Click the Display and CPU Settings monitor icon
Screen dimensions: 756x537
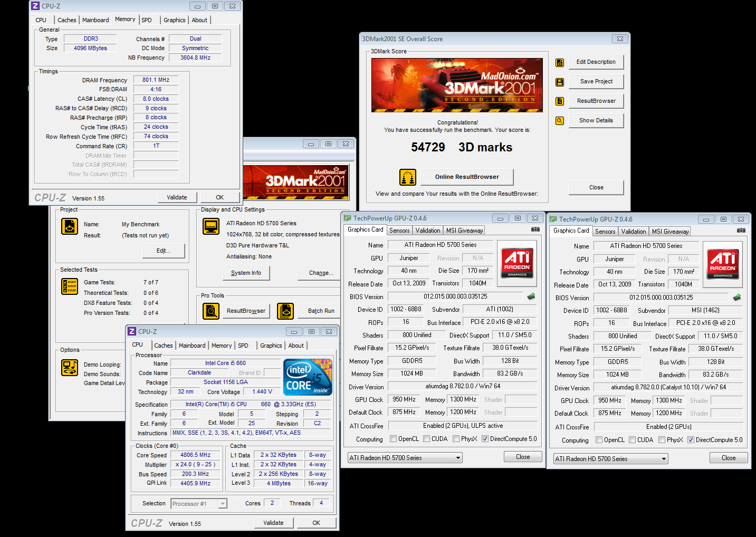point(211,226)
